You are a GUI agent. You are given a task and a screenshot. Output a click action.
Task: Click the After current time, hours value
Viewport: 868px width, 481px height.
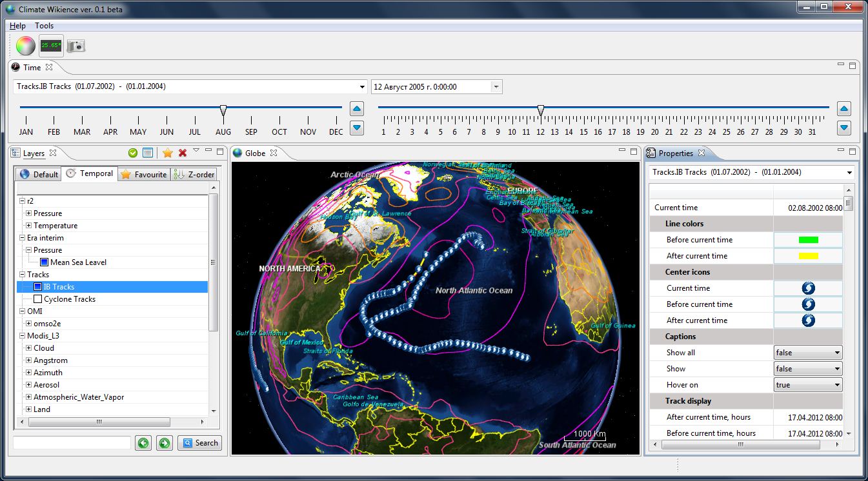click(x=815, y=417)
